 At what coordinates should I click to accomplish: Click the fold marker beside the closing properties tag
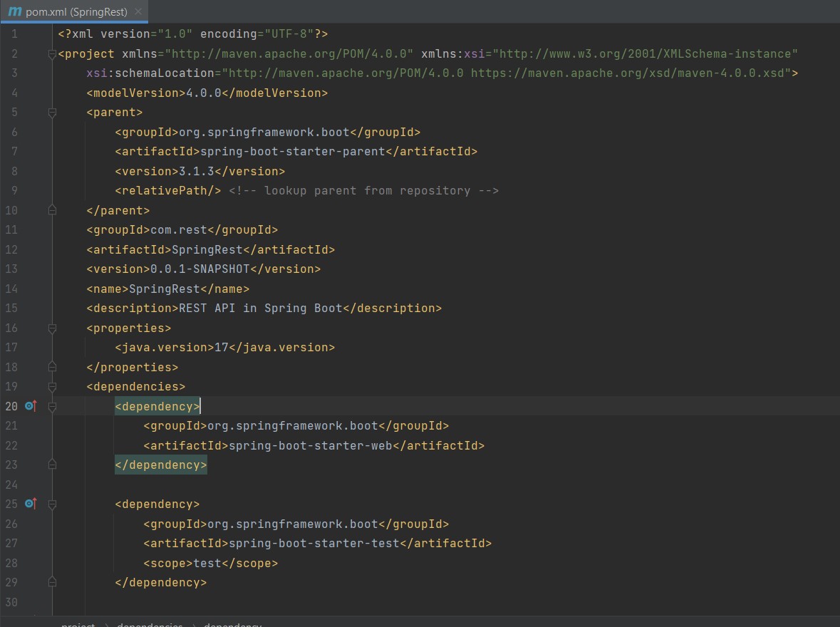click(x=52, y=367)
